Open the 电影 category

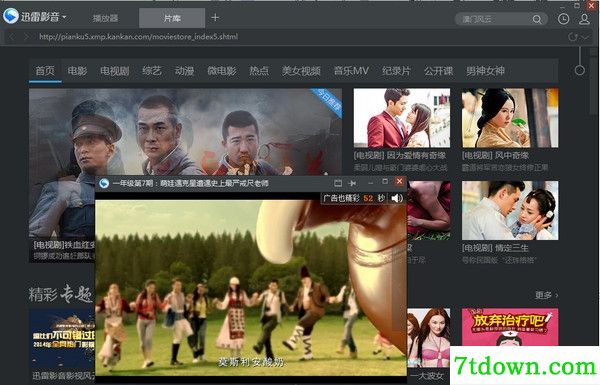tap(77, 71)
